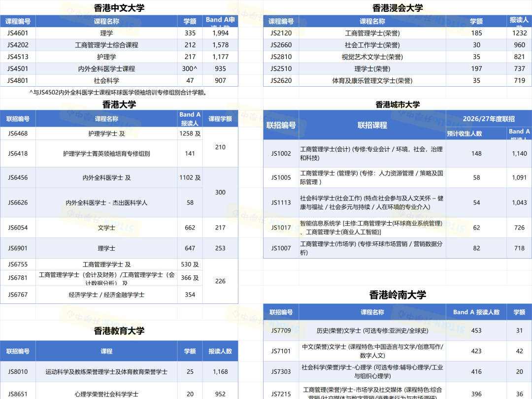This screenshot has width=532, height=399.
Task: Select the 运动科学及教练荣誉理学士及体育教育荣誉学士 cell
Action: [x=106, y=372]
